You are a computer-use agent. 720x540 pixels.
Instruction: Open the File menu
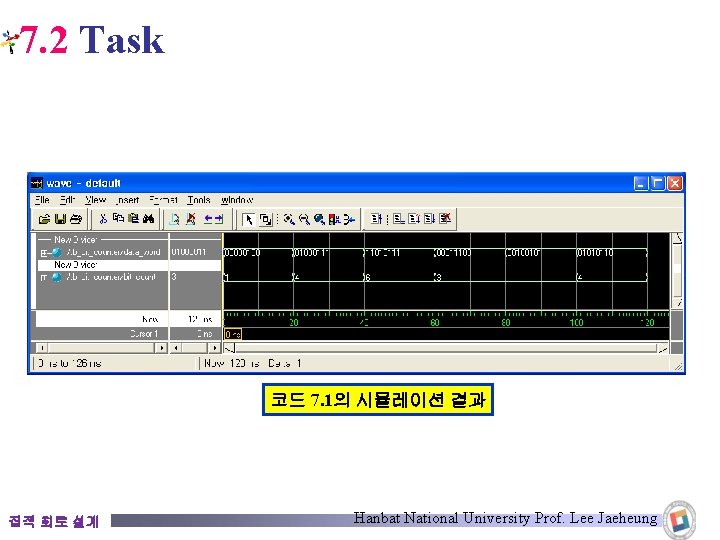point(42,200)
